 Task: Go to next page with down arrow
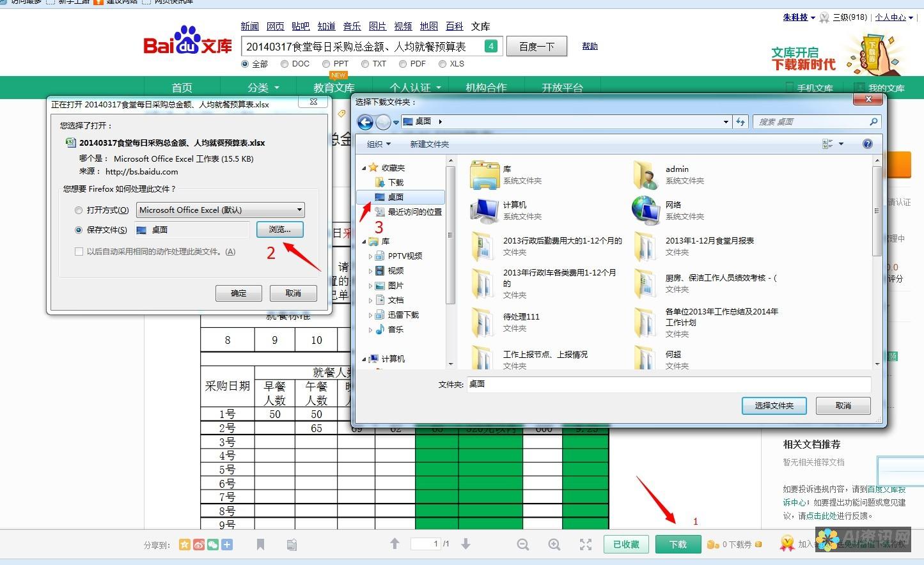tap(466, 543)
